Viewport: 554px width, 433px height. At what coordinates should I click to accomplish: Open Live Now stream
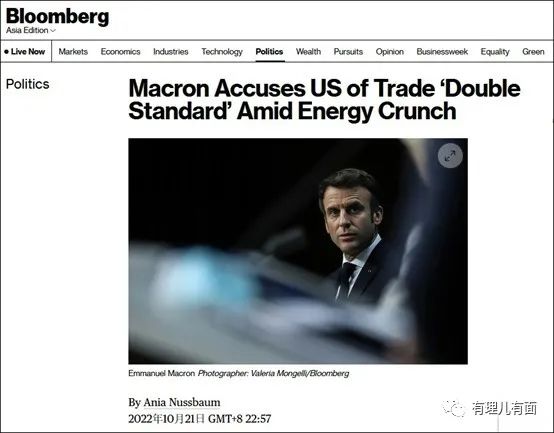(x=25, y=52)
